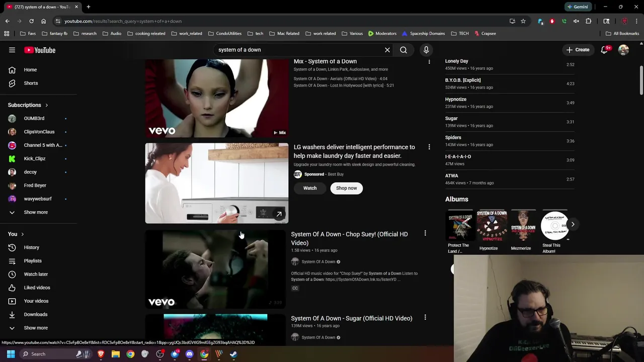Play Lonely Day in song list
The width and height of the screenshot is (644, 362).
coord(510,64)
